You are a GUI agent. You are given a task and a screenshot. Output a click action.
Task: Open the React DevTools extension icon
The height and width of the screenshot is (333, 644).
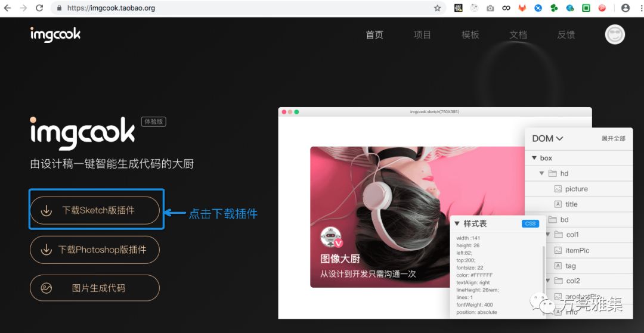click(459, 8)
